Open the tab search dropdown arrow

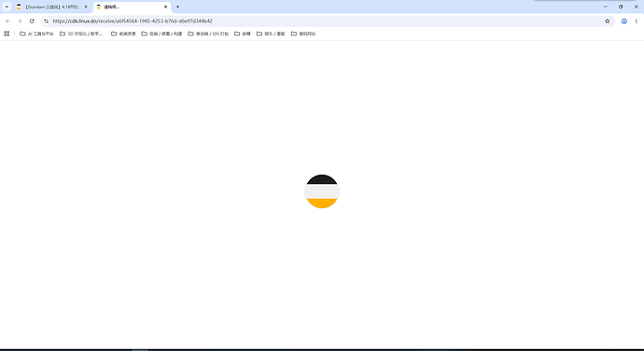coord(7,7)
